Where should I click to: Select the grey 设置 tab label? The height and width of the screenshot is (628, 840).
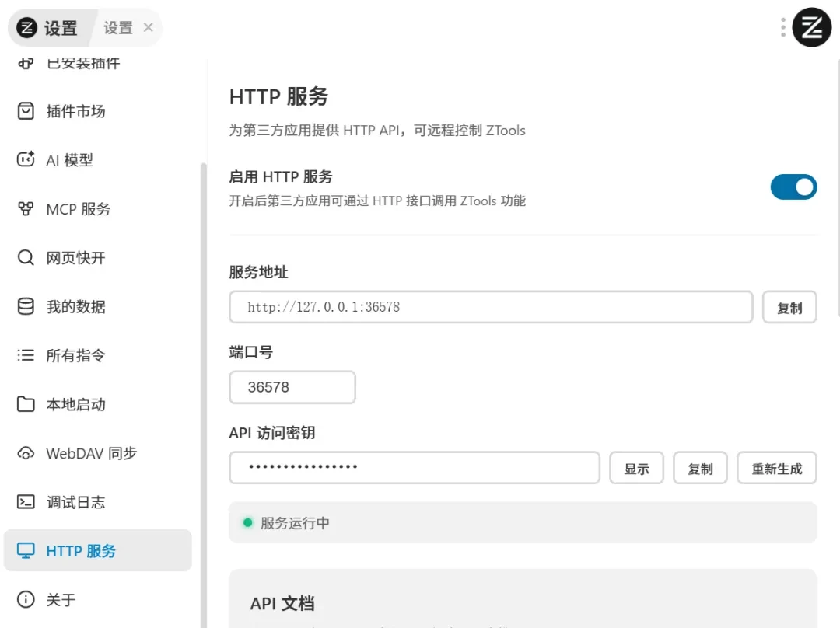pyautogui.click(x=118, y=27)
